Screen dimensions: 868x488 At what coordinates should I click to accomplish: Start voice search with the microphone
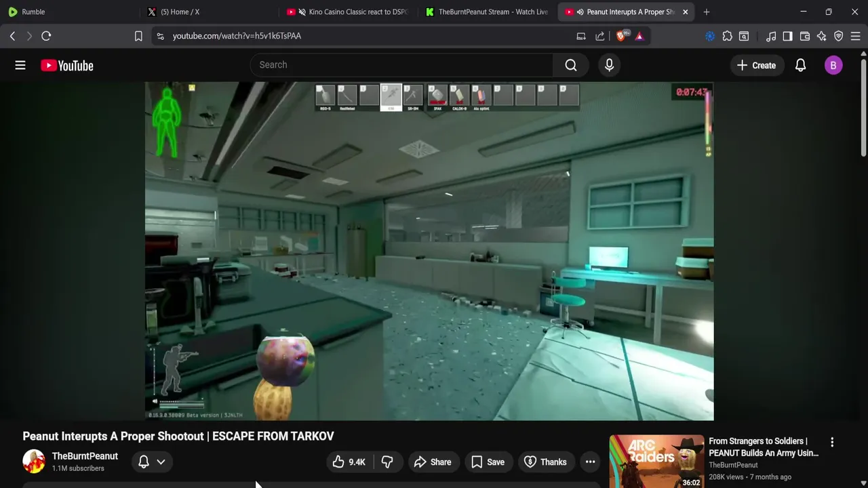click(x=609, y=65)
